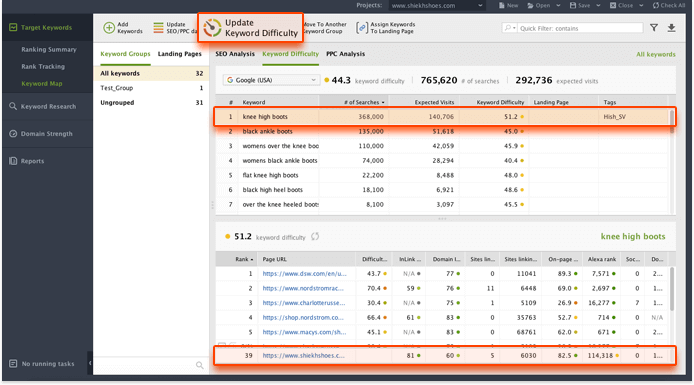
Task: Click the Check All button
Action: point(669,6)
